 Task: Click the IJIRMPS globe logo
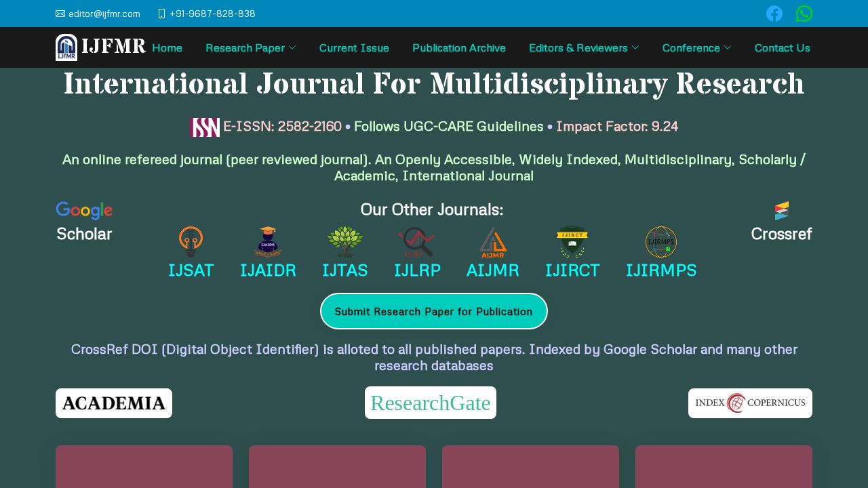click(x=661, y=242)
